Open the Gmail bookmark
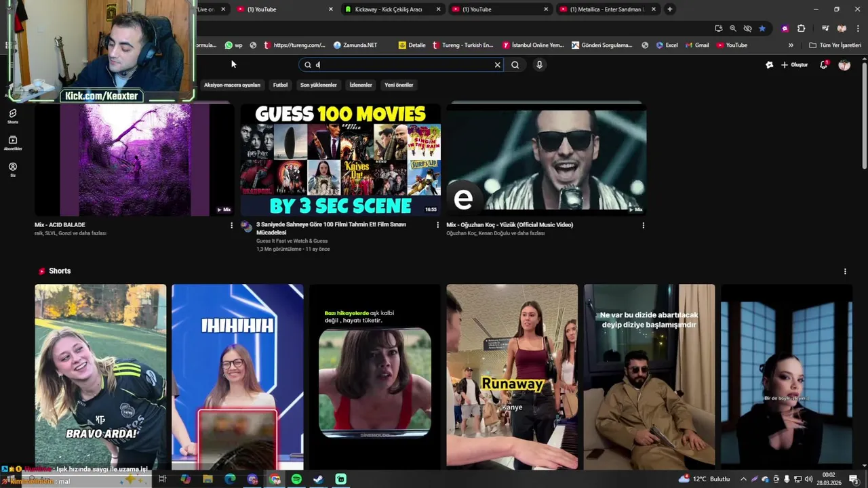 [x=697, y=45]
